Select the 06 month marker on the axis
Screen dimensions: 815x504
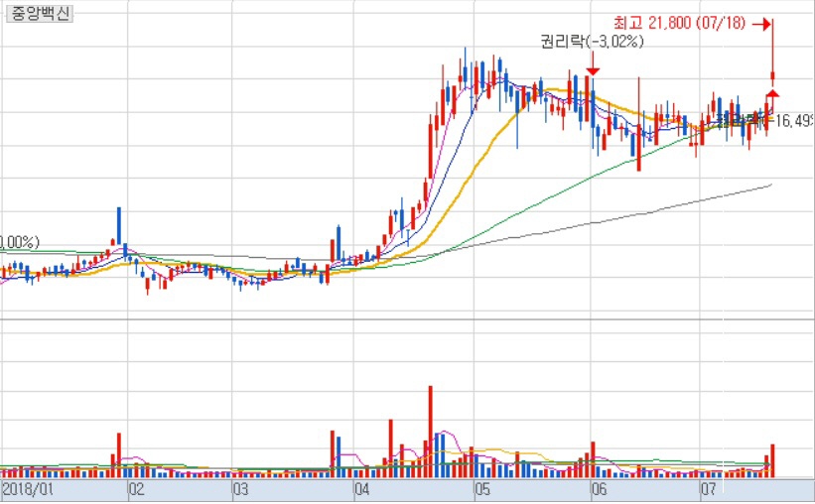tap(598, 490)
